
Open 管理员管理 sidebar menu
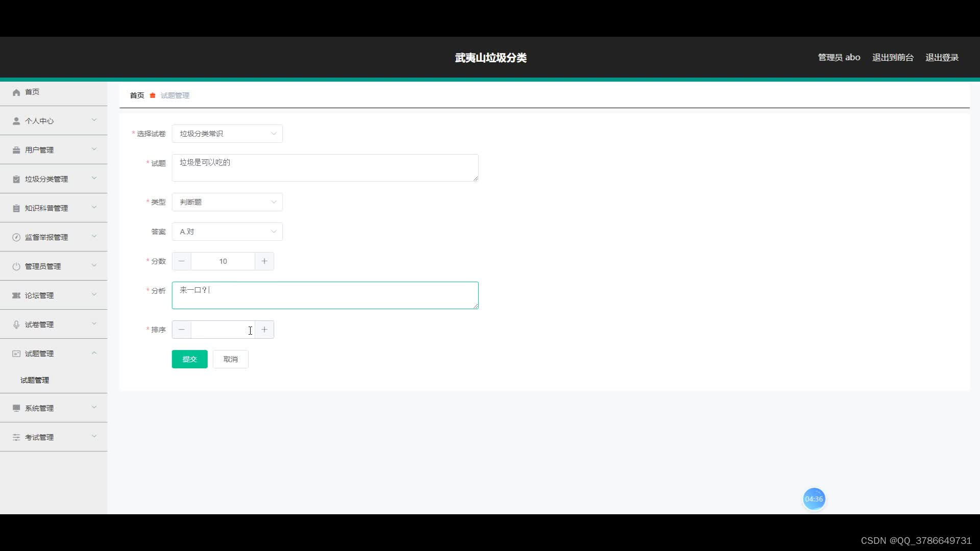54,266
